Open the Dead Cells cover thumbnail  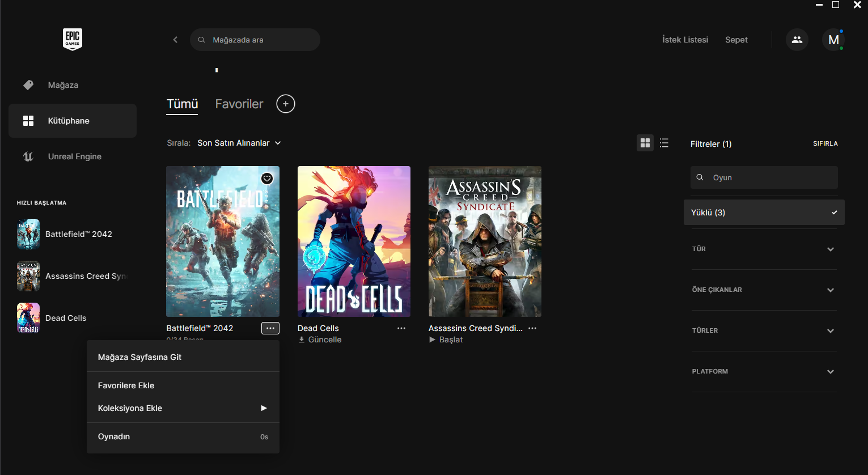click(x=354, y=241)
